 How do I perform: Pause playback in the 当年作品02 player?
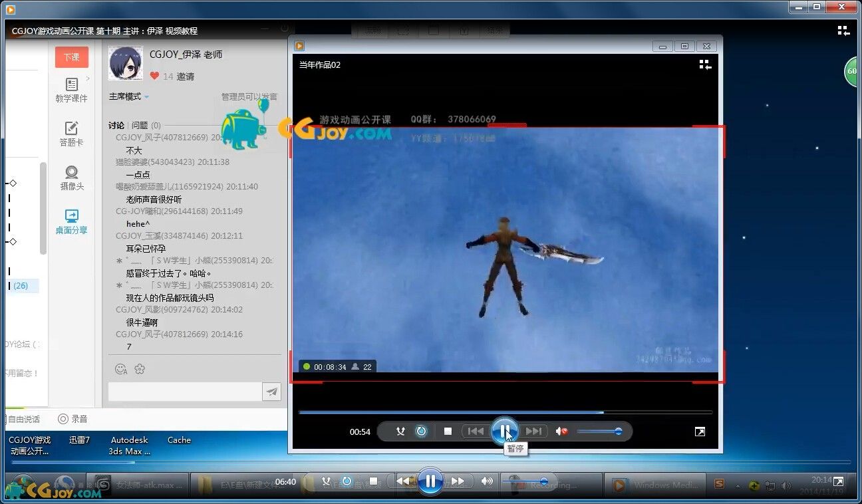coord(505,431)
